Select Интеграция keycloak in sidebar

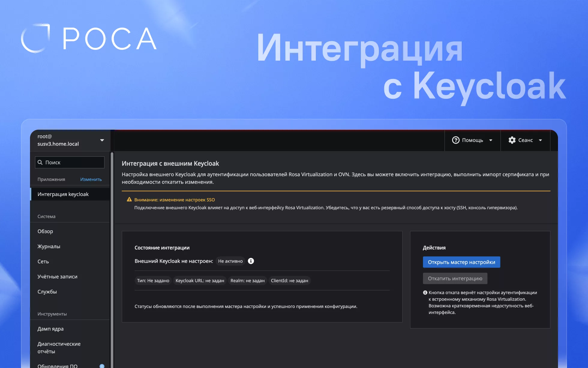pos(63,194)
